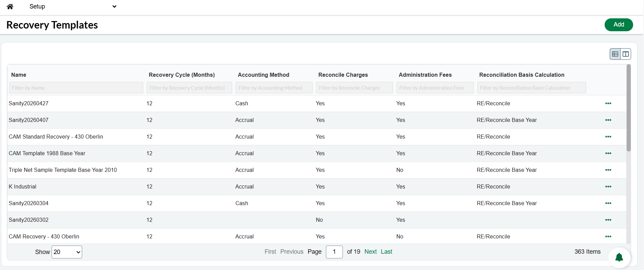Focus the Filter by Name field
The height and width of the screenshot is (270, 644).
76,88
